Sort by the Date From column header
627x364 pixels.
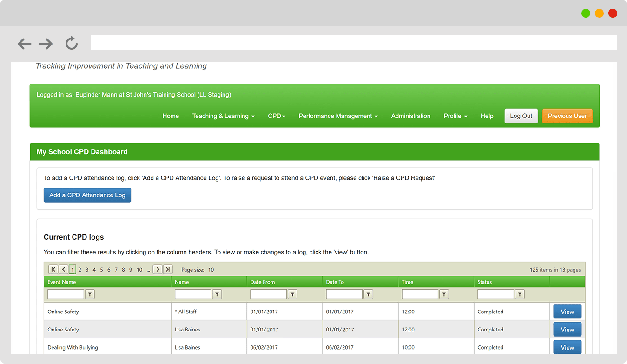coord(263,282)
